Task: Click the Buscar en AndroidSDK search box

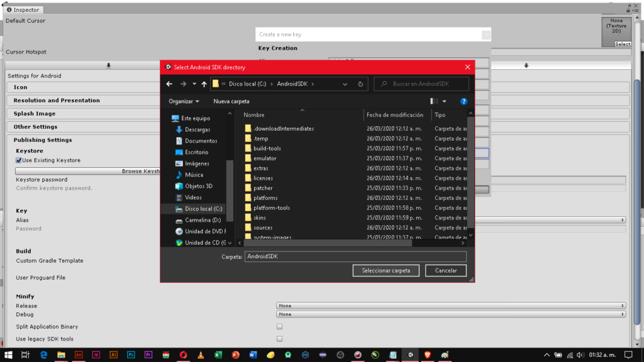Action: (421, 84)
